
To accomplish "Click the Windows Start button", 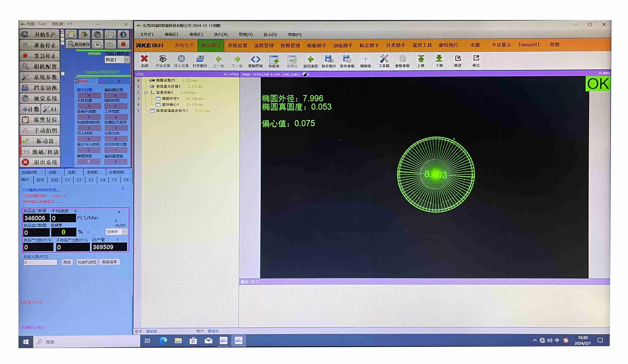I will [x=26, y=342].
